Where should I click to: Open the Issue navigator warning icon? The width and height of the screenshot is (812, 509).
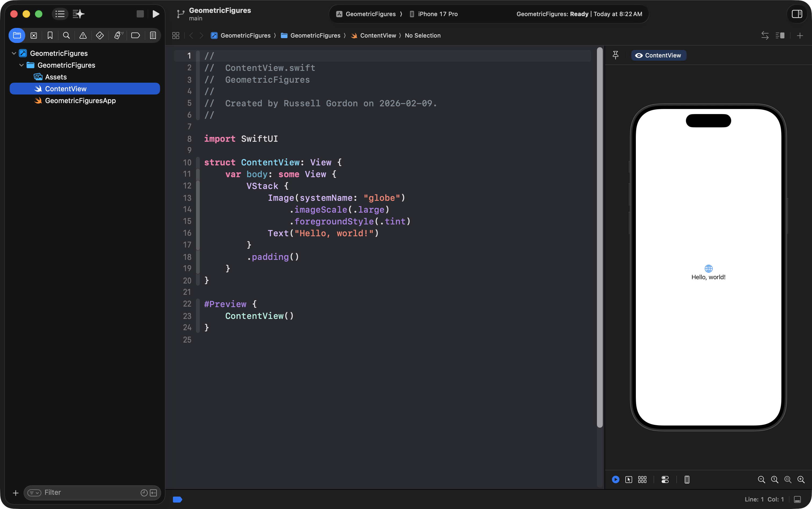tap(83, 35)
